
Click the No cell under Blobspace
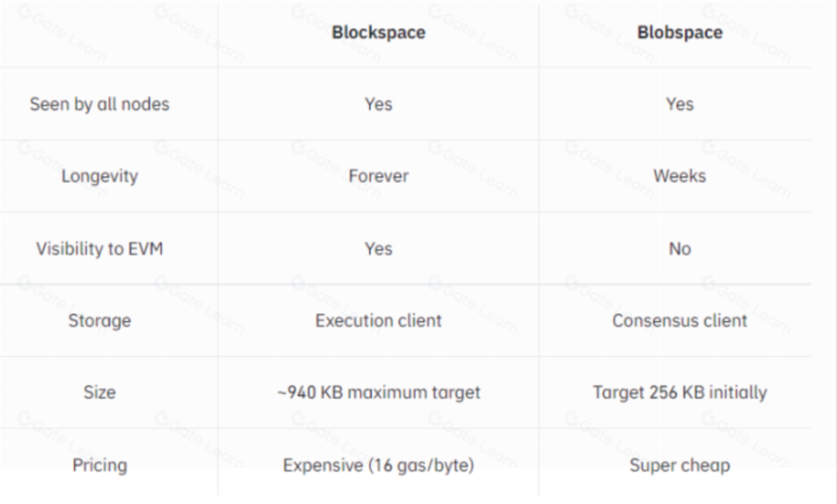(x=679, y=249)
